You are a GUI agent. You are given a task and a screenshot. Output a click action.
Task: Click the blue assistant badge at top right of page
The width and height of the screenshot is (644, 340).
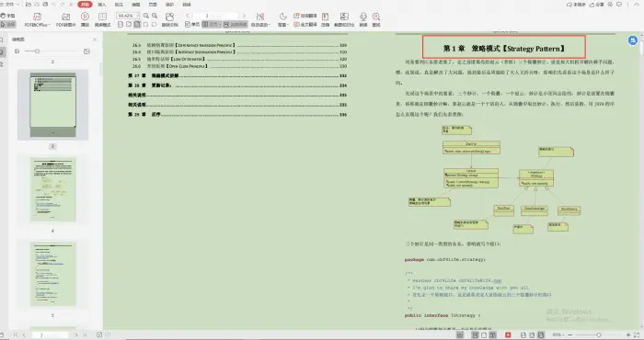point(633,40)
